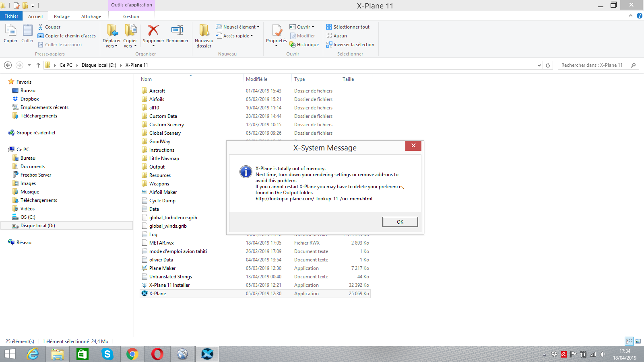Click OK in the X-System Message
Screen dimensions: 644x362
point(400,222)
